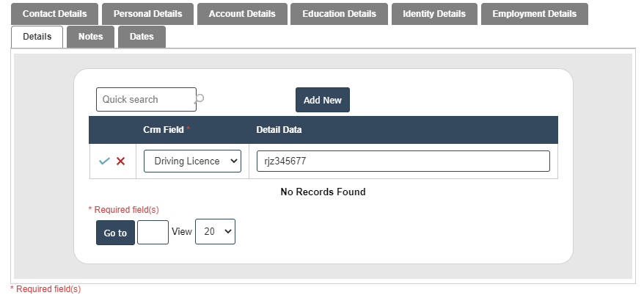Screen dimensions: 644x298
Task: Open the Driving Licence Crm Field dropdown
Action: point(192,161)
